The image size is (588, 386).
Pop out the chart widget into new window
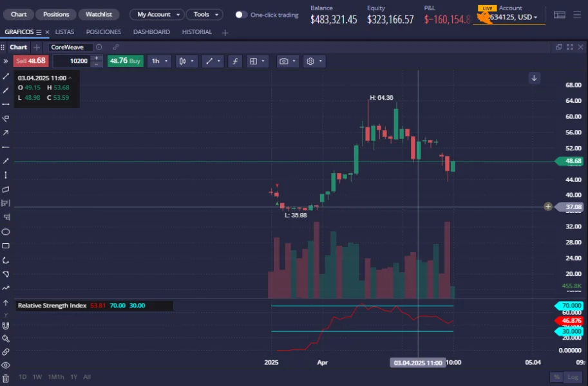pyautogui.click(x=559, y=47)
